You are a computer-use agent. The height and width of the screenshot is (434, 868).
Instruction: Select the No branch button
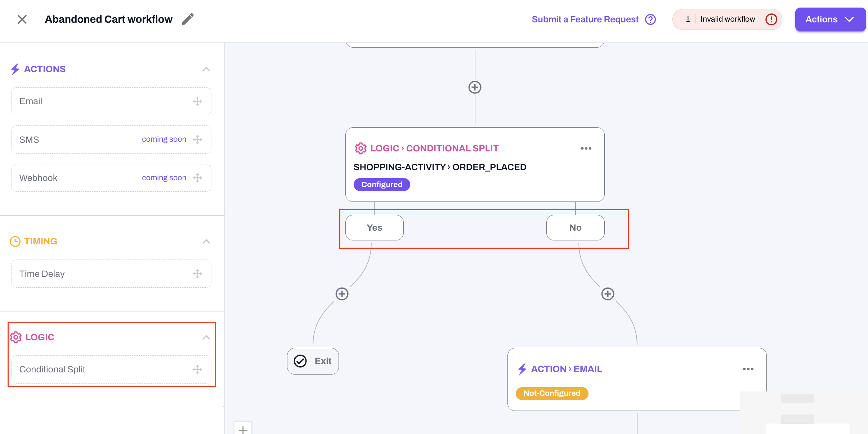(575, 228)
